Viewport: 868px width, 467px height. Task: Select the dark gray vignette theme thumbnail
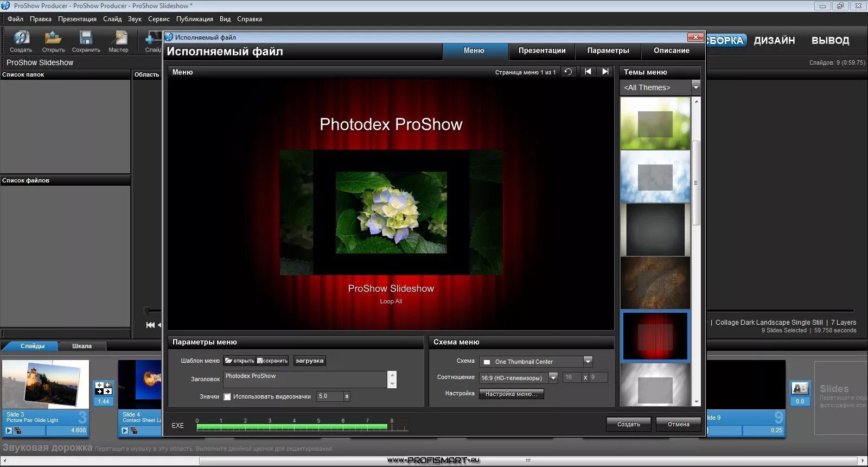[655, 230]
